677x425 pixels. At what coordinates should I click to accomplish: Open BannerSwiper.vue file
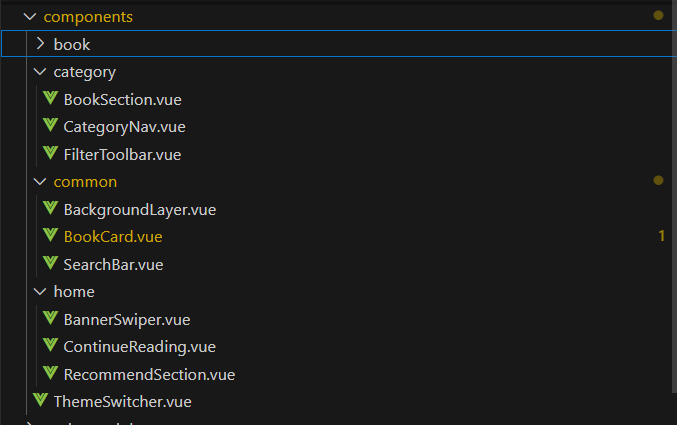tap(127, 320)
